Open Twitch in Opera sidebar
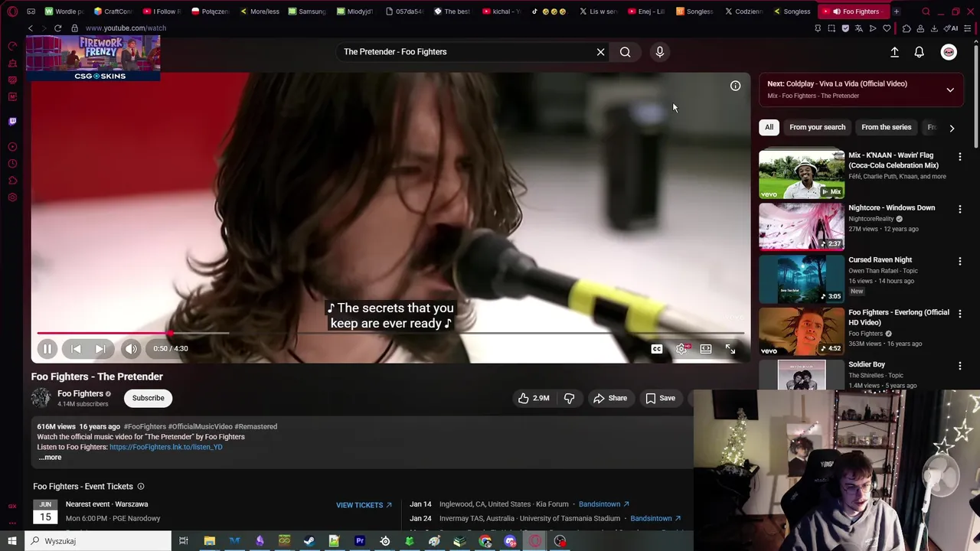This screenshot has height=551, width=980. point(12,121)
